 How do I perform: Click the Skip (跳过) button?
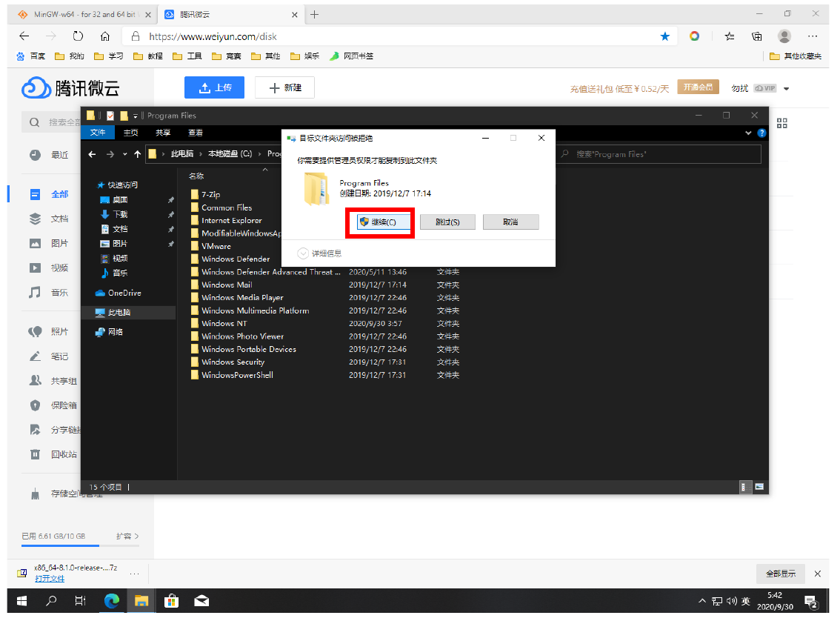(x=447, y=222)
